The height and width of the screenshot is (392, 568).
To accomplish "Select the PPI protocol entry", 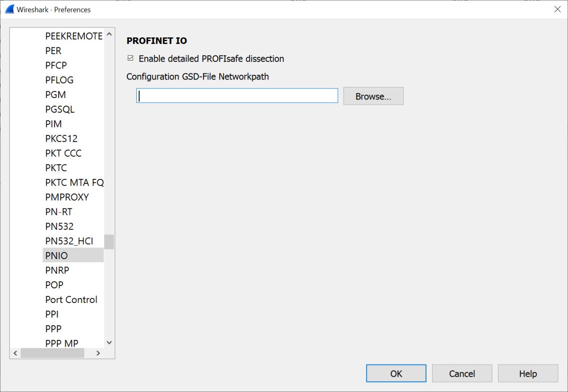I will pos(52,314).
